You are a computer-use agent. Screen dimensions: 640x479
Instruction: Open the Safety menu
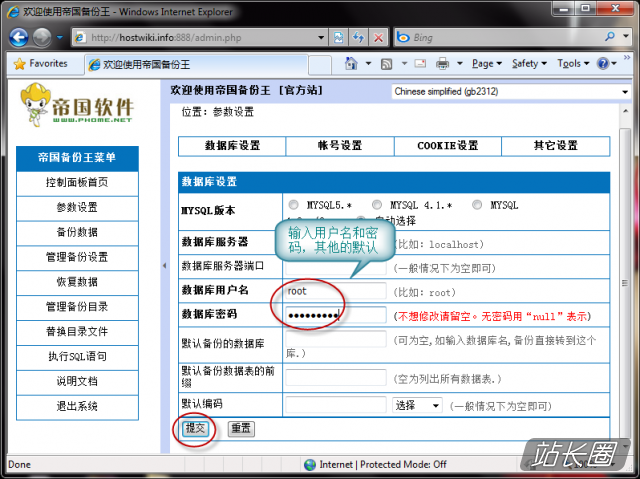[529, 64]
